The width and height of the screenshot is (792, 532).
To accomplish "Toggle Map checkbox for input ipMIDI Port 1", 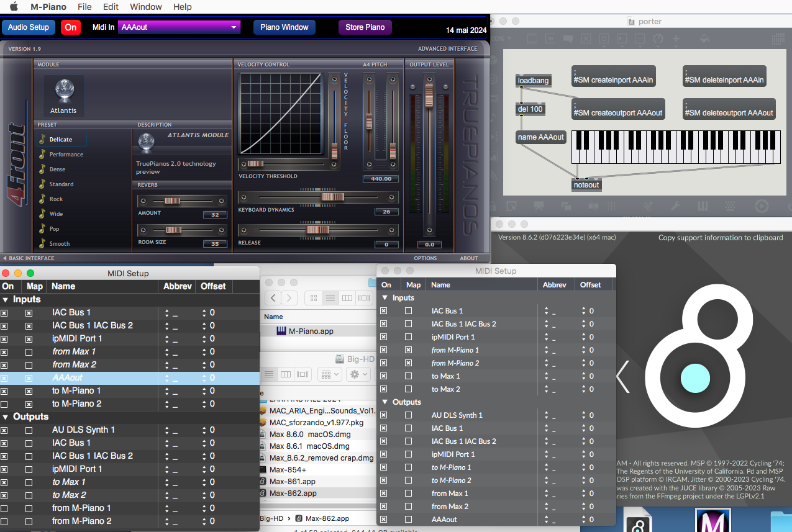I will (29, 339).
